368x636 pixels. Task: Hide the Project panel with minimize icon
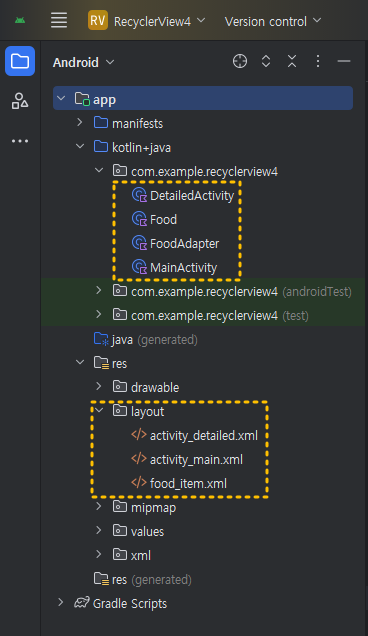344,61
